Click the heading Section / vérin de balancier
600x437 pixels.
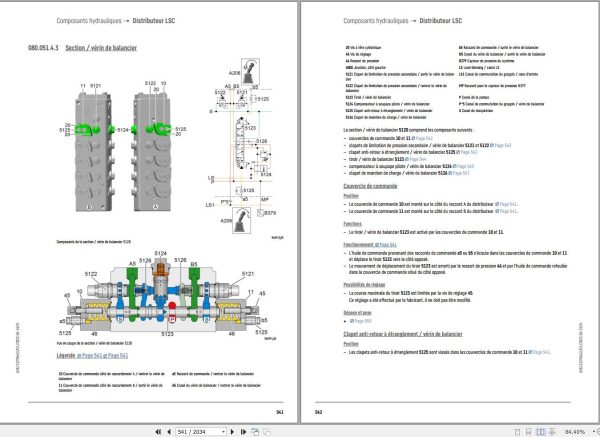101,48
